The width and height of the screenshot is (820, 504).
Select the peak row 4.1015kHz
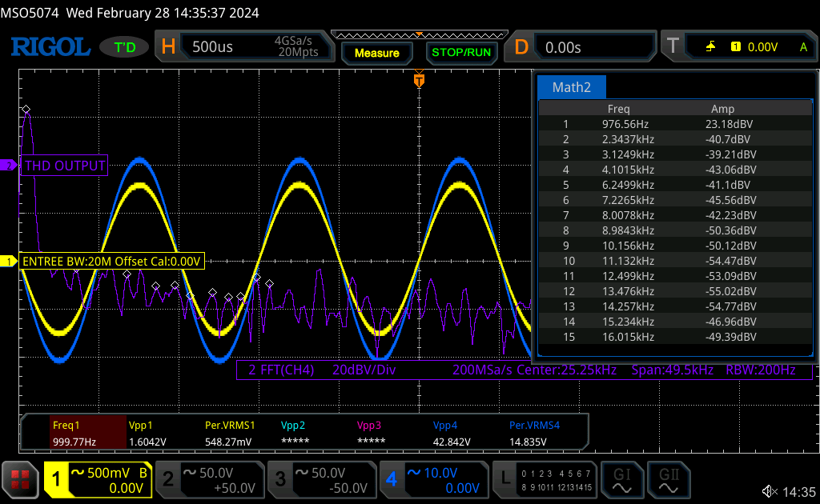click(675, 170)
